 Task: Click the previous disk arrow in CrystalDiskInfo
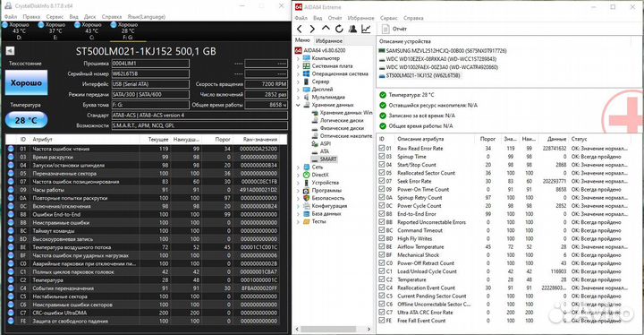10,51
